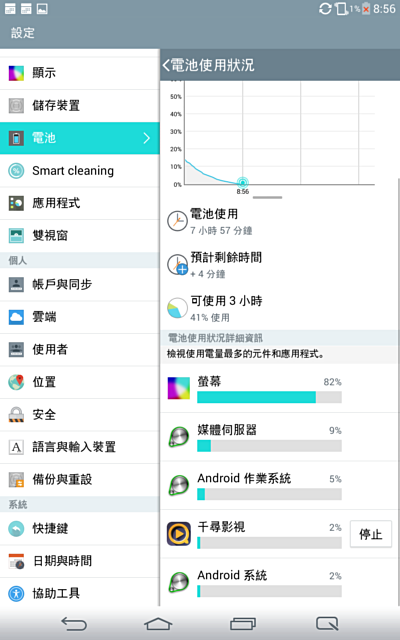Open Smart cleaning from its icon
Image resolution: width=400 pixels, height=640 pixels.
click(x=16, y=171)
